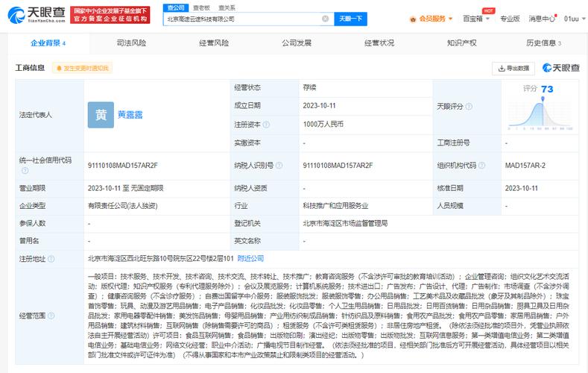The image size is (588, 373).
Task: Click the 天眼一下 search button
Action: 350,19
